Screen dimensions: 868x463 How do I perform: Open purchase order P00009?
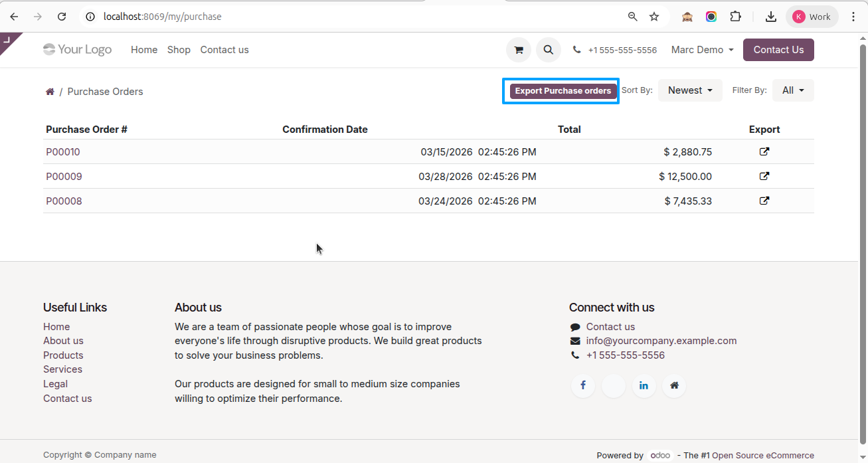pos(64,177)
